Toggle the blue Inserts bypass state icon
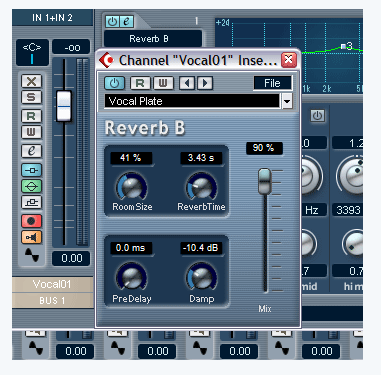The height and width of the screenshot is (375, 381). coord(31,170)
